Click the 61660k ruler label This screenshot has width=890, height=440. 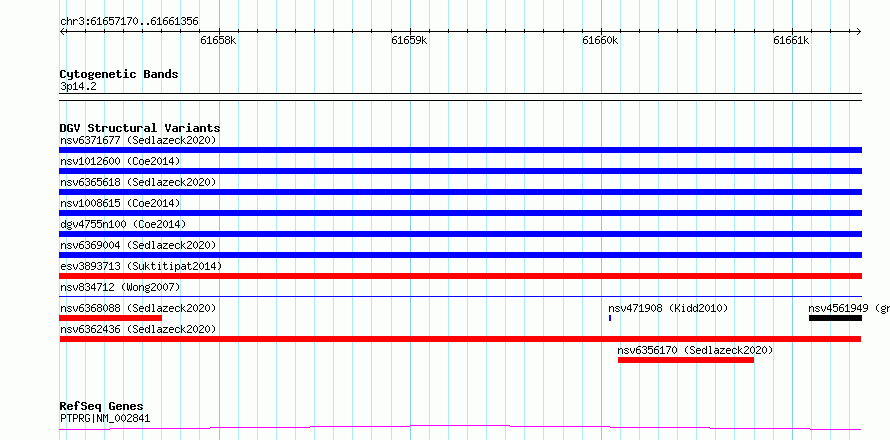point(601,40)
